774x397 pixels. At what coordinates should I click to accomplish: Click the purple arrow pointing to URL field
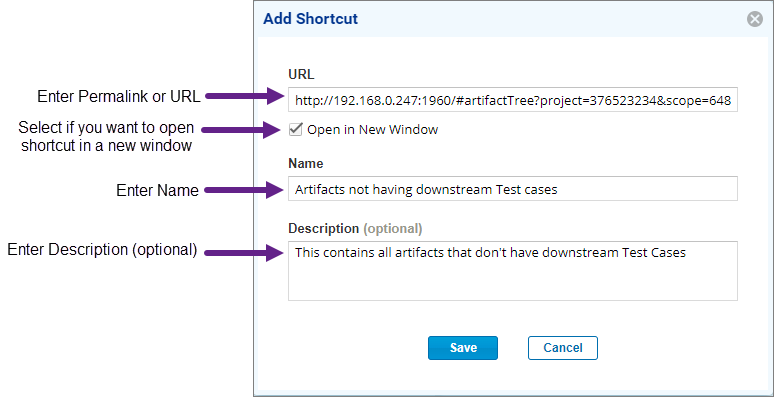click(244, 96)
